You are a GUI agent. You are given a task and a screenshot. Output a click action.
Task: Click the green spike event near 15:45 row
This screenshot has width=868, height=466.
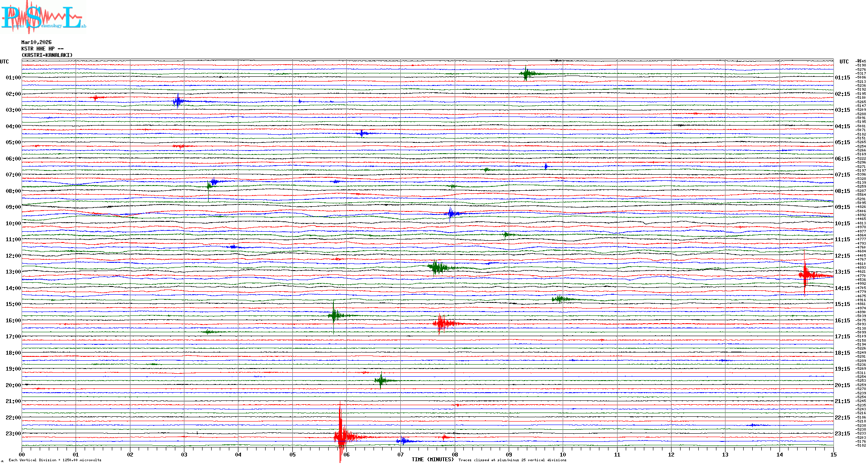(x=334, y=315)
